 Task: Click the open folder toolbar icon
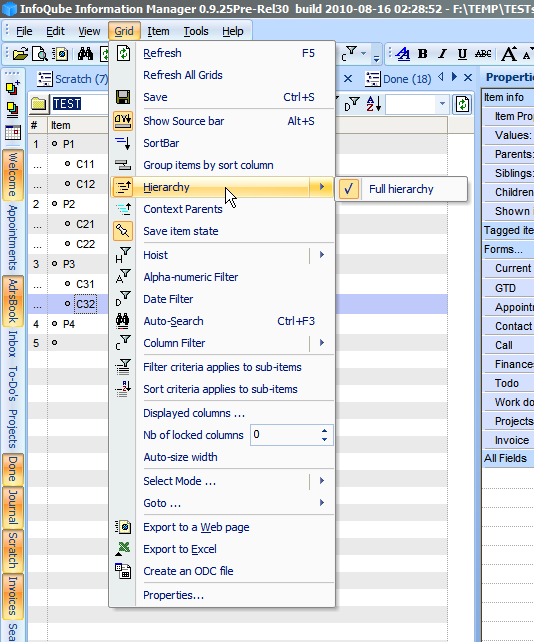(x=20, y=54)
